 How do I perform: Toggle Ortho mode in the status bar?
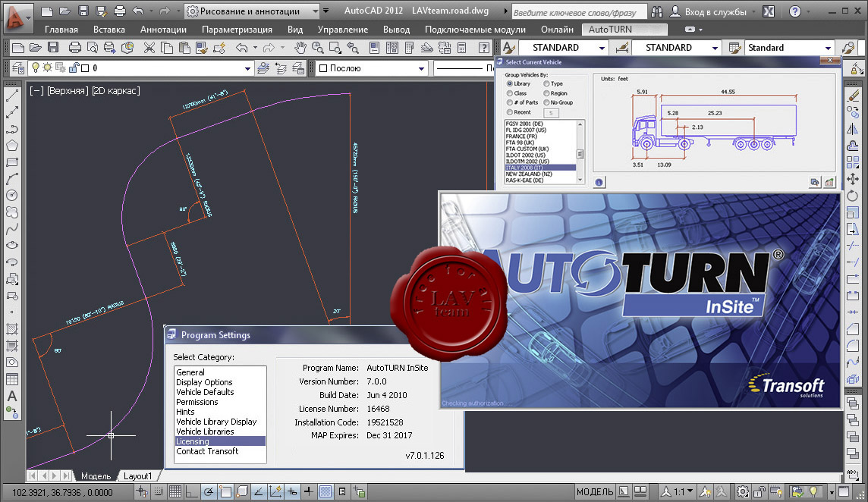(x=191, y=491)
